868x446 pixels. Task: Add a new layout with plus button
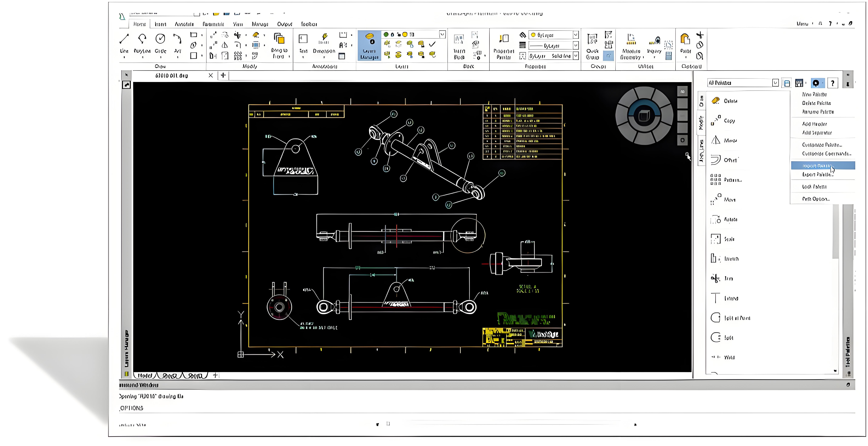(x=216, y=375)
